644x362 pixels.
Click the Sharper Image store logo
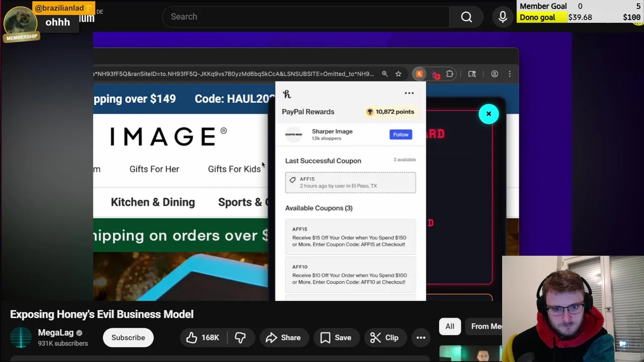click(x=294, y=134)
